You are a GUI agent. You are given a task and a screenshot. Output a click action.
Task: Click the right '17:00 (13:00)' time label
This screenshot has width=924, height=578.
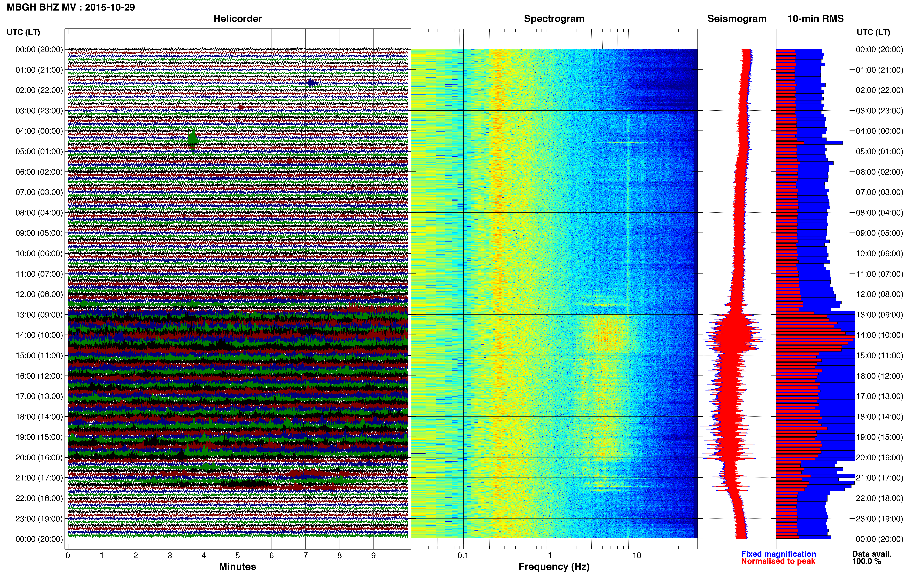coord(879,396)
